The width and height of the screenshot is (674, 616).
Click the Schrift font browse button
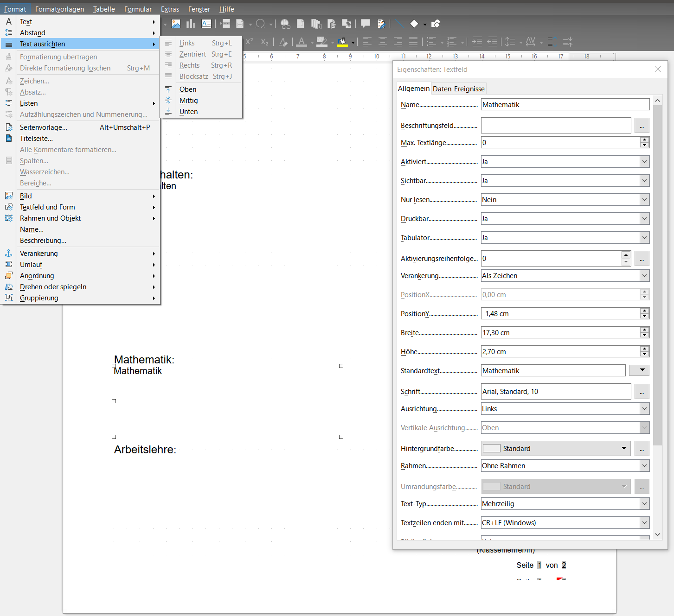tap(642, 392)
